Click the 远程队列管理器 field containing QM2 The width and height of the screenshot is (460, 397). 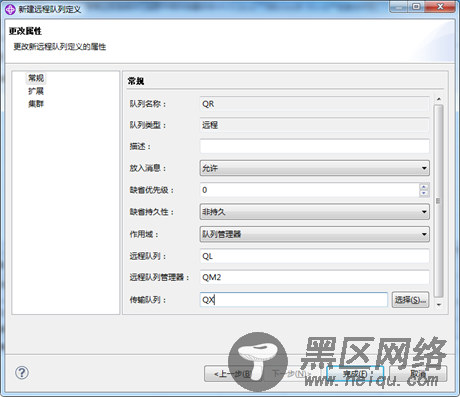pyautogui.click(x=314, y=277)
